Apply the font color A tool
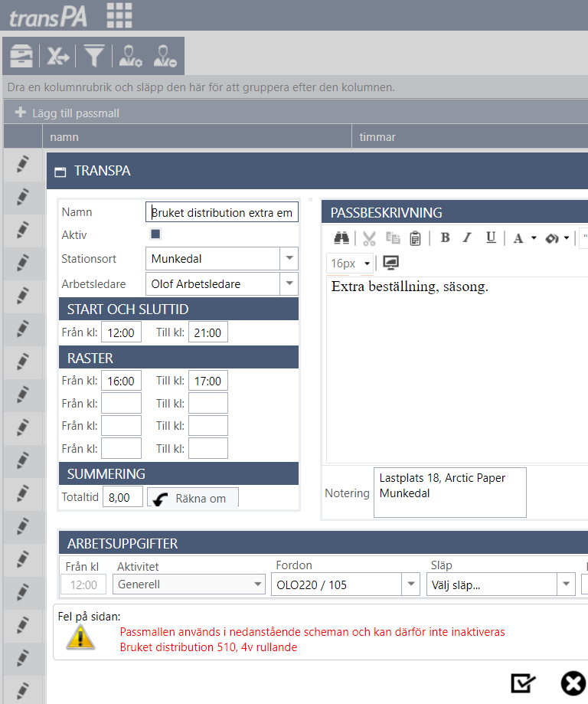 point(518,238)
